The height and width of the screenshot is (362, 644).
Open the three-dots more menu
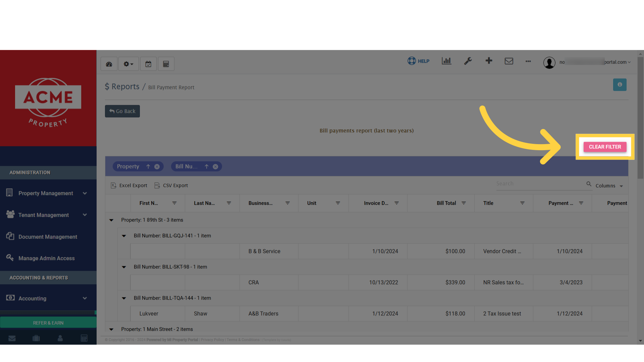[x=528, y=61]
